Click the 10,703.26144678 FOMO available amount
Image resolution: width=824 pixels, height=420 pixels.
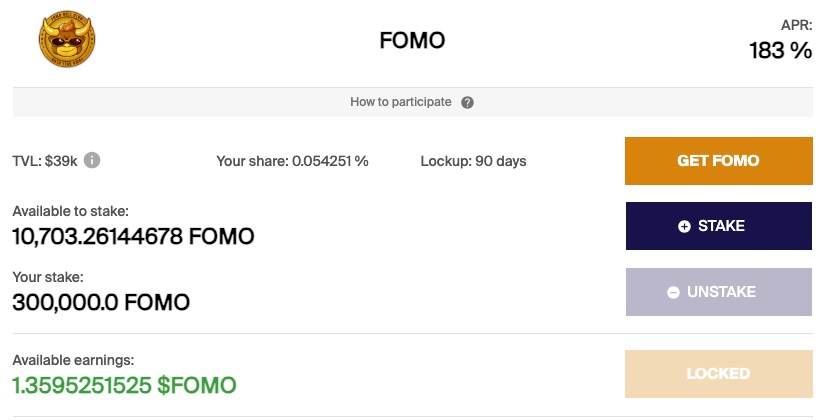133,237
